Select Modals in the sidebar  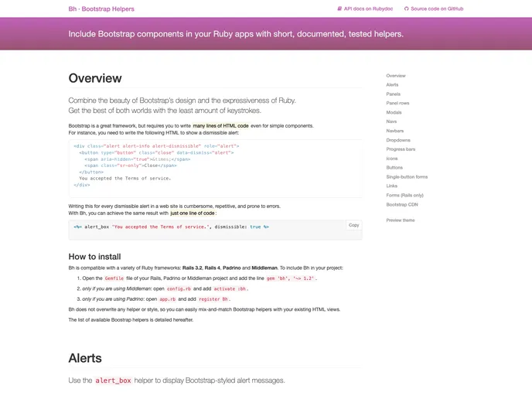coord(394,112)
